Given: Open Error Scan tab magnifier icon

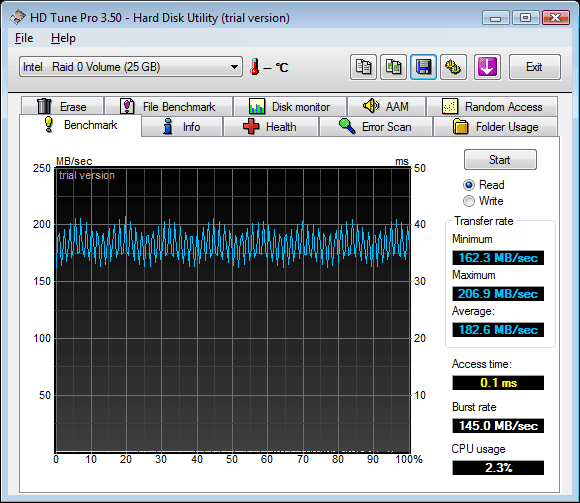Looking at the screenshot, I should [347, 126].
